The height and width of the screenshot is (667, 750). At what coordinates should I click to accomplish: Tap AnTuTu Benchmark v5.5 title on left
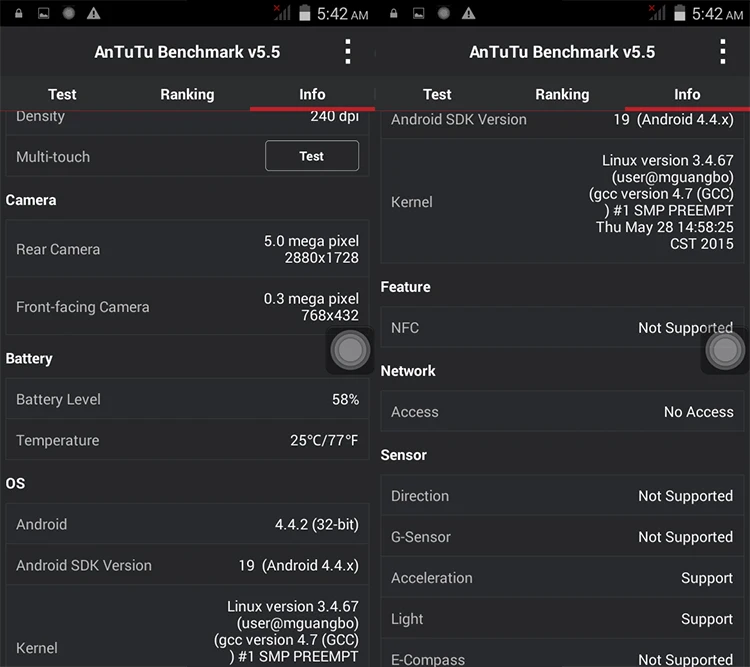click(x=188, y=52)
